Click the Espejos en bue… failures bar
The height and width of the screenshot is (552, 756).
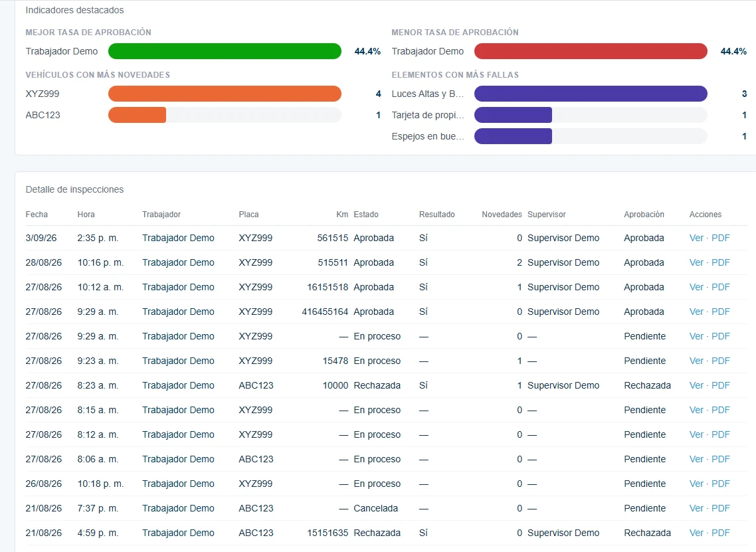tap(514, 136)
